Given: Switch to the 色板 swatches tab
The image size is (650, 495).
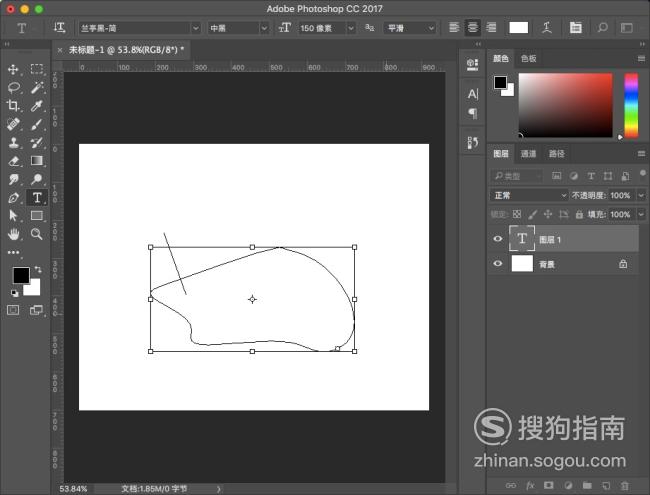Looking at the screenshot, I should (x=529, y=58).
